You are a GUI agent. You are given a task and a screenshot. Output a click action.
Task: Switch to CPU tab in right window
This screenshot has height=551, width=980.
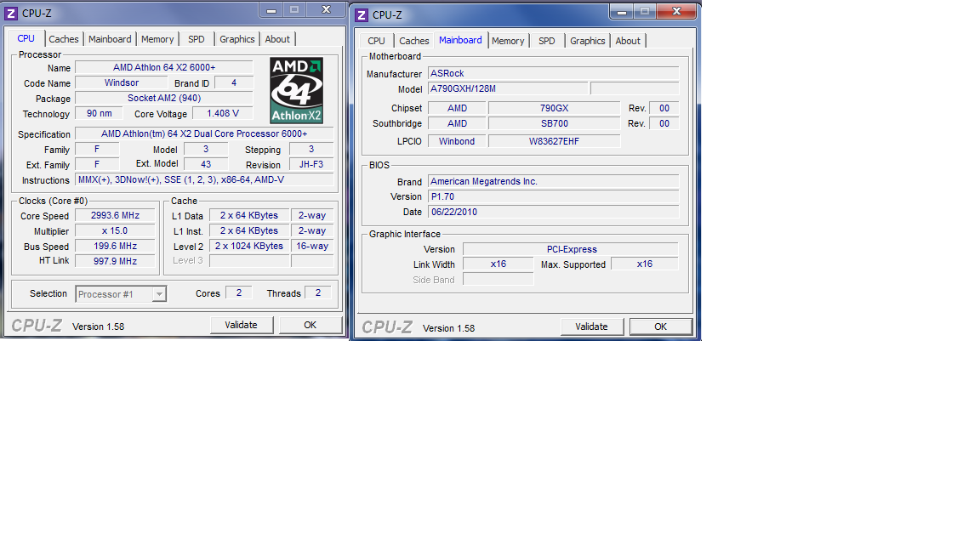376,41
